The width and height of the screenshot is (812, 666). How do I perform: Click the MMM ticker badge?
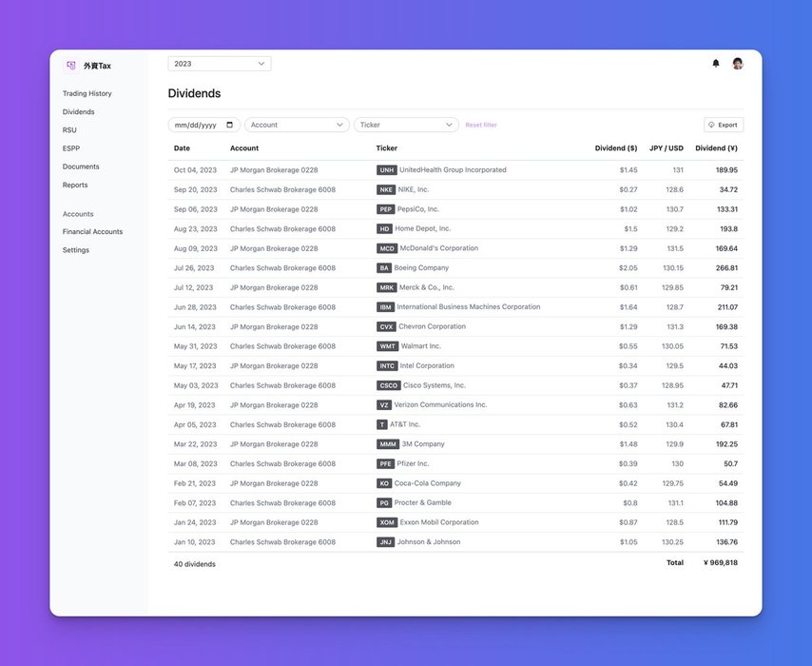388,444
